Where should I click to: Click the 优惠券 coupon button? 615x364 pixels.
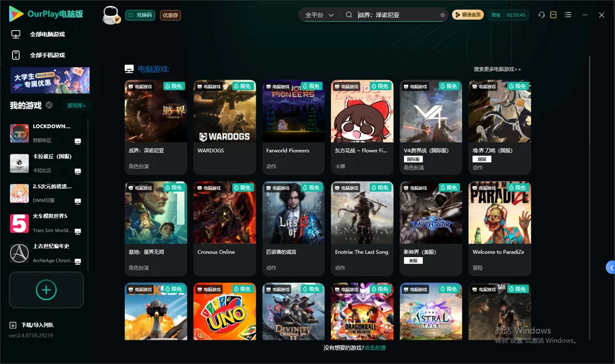click(170, 15)
